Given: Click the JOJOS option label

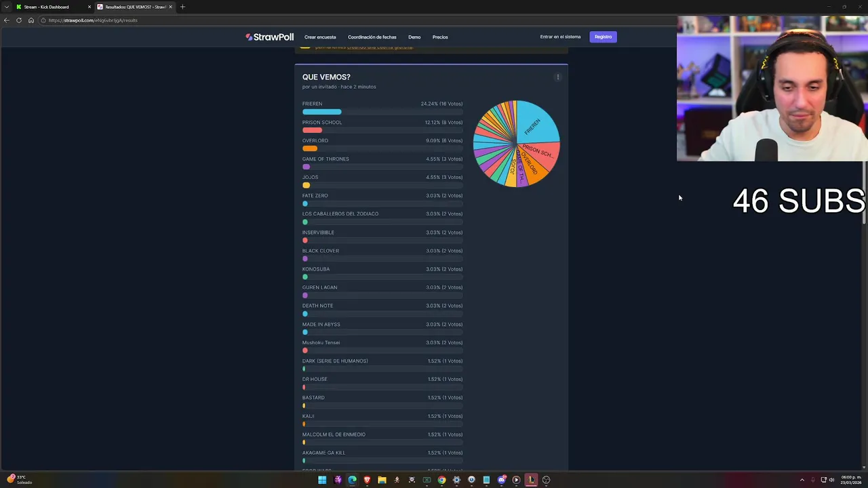Looking at the screenshot, I should click(310, 178).
